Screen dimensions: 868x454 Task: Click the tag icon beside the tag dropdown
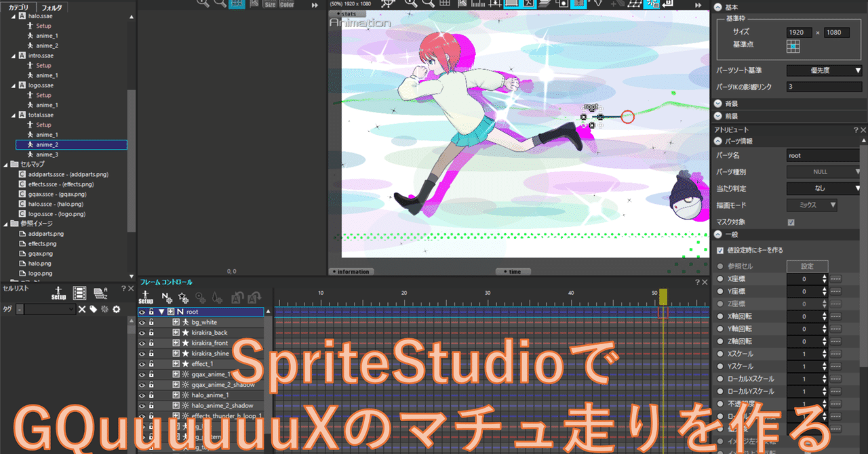(94, 309)
